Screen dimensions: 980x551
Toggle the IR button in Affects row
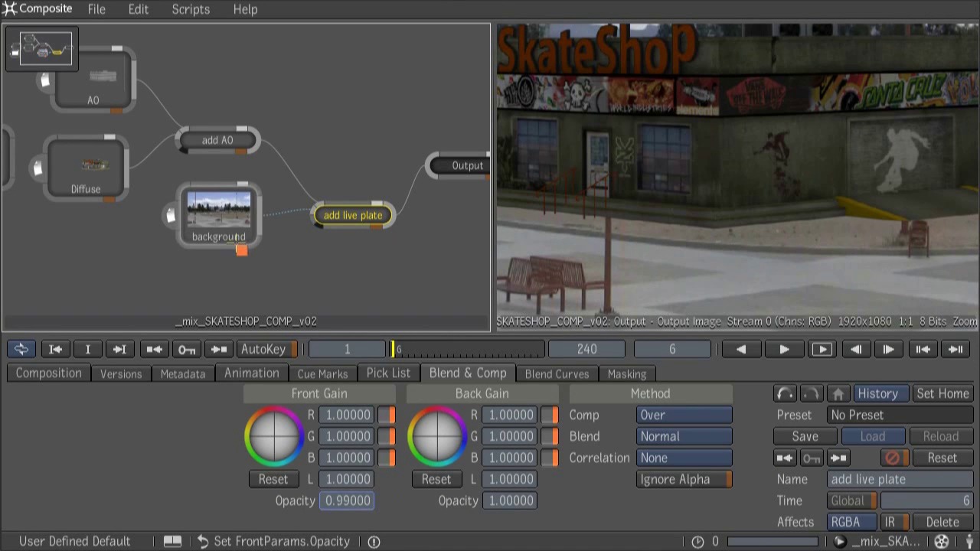(x=894, y=522)
